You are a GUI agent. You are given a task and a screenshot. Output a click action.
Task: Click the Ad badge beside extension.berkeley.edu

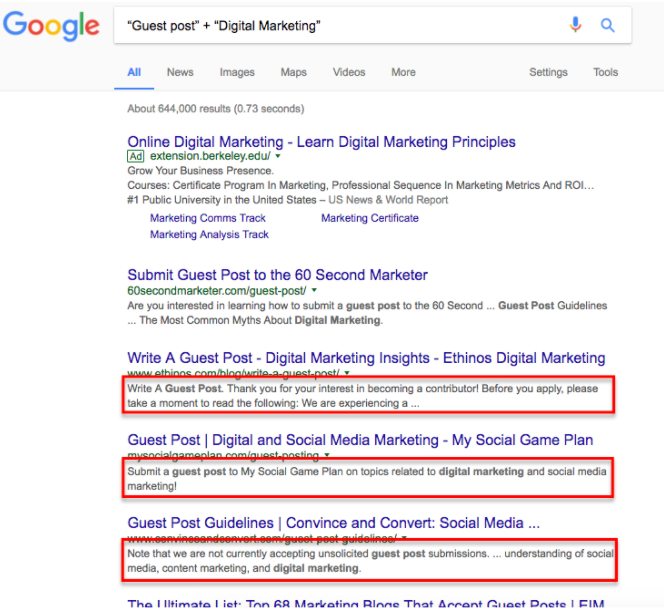135,156
